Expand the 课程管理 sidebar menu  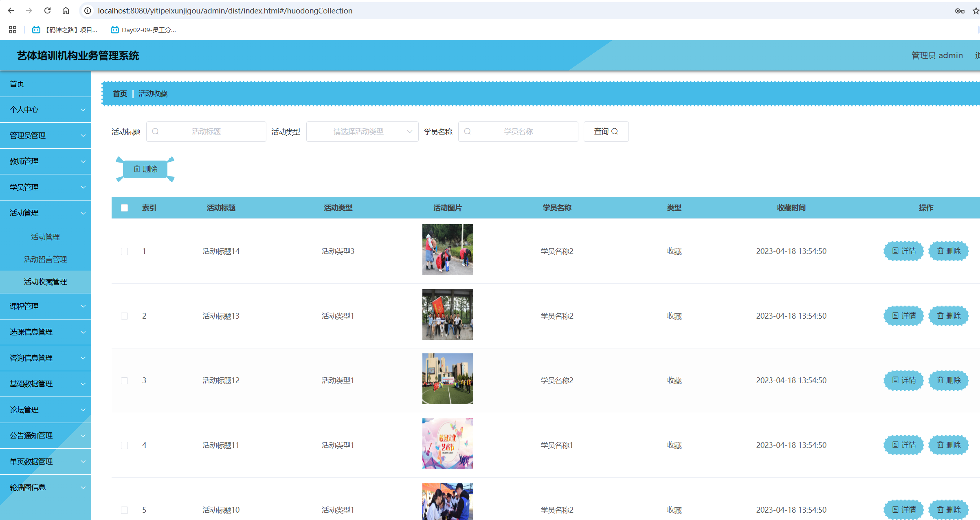click(46, 306)
